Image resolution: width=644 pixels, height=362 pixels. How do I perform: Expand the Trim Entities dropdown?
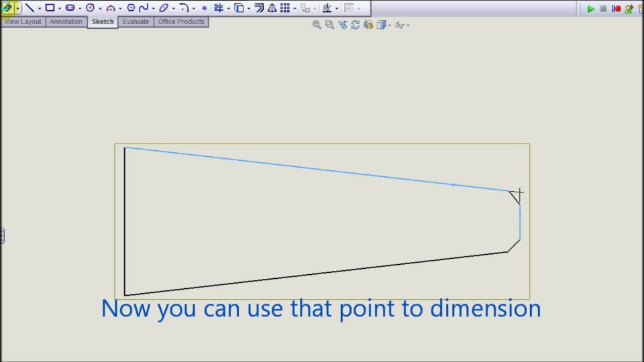click(228, 8)
